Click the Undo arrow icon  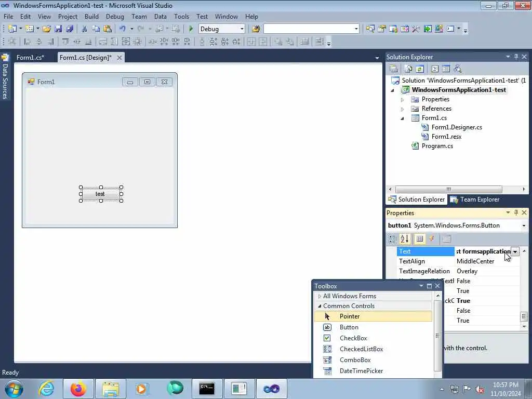pyautogui.click(x=123, y=29)
